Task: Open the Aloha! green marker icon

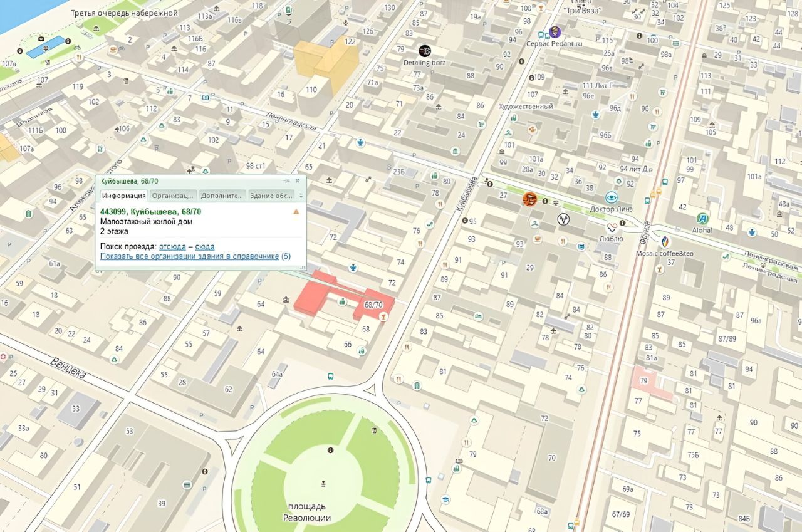Action: click(x=703, y=219)
